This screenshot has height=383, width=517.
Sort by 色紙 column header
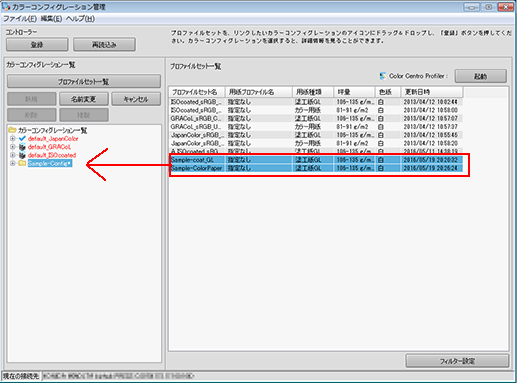coord(388,92)
